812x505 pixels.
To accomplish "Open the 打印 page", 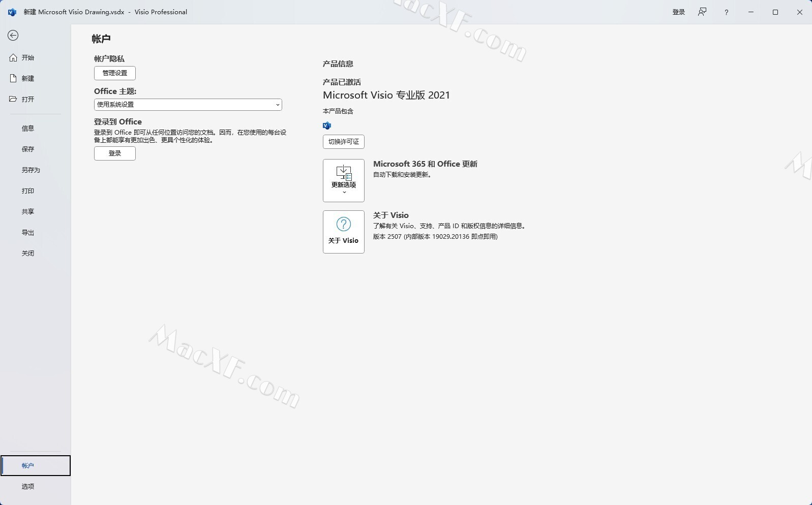I will (35, 191).
